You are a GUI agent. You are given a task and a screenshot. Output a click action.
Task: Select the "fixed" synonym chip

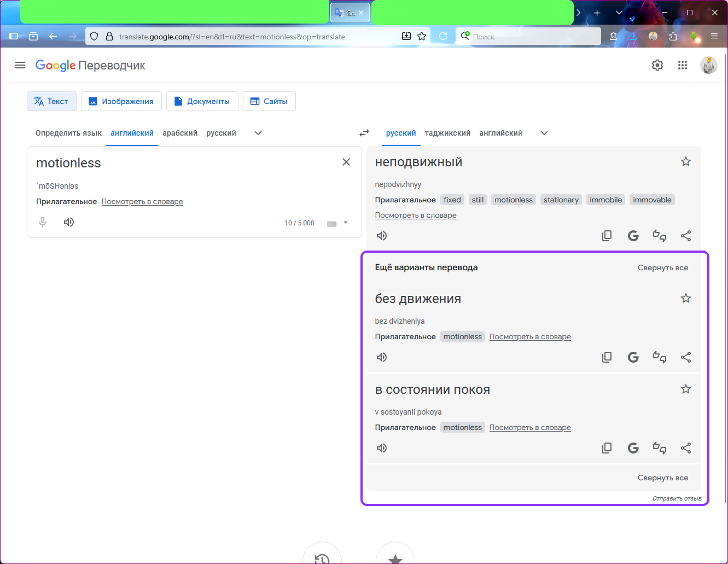click(452, 200)
